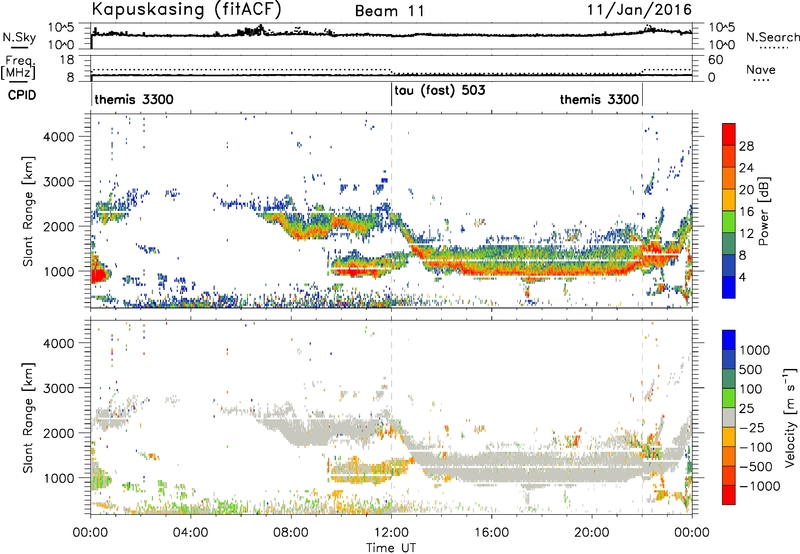
Task: Click the '60' Nave axis tick
Action: tap(716, 60)
